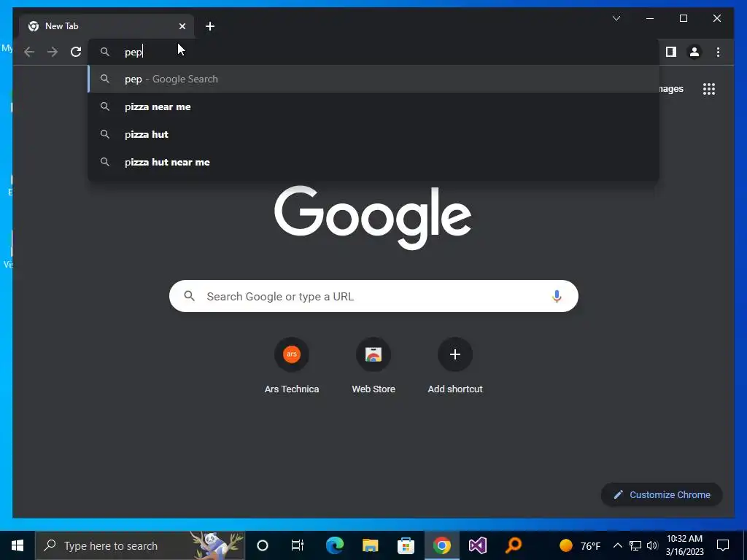Image resolution: width=747 pixels, height=560 pixels.
Task: Open the weather widget showing 76°F
Action: coord(580,545)
